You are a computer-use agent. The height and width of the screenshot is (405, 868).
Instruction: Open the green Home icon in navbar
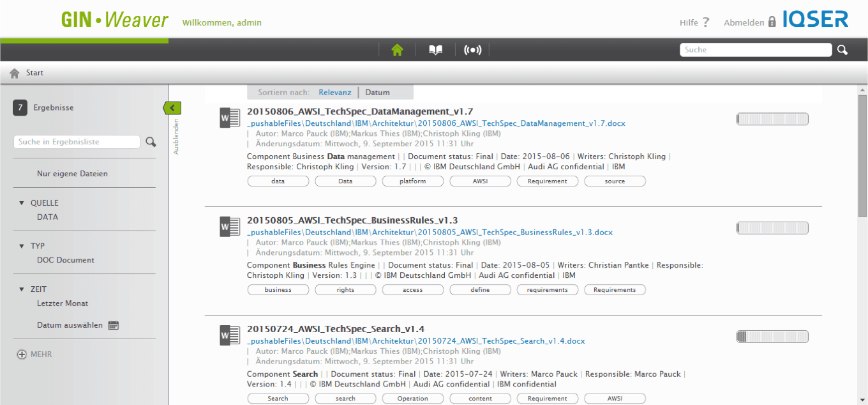pos(397,50)
